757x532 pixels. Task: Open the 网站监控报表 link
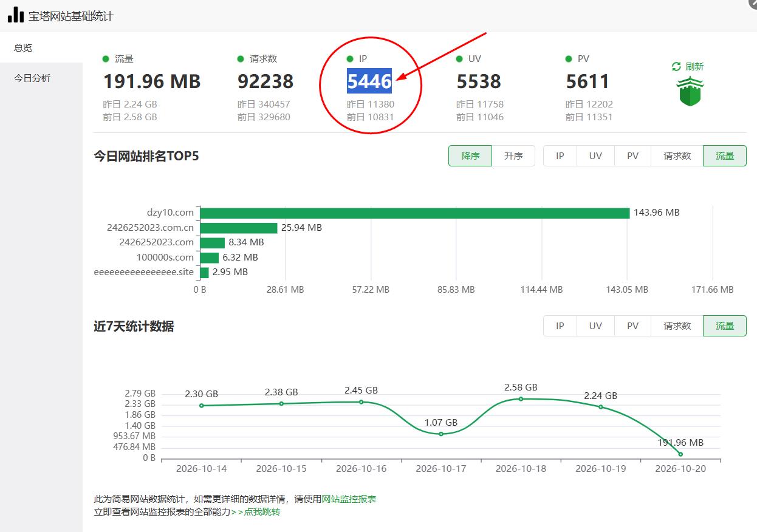tap(349, 499)
